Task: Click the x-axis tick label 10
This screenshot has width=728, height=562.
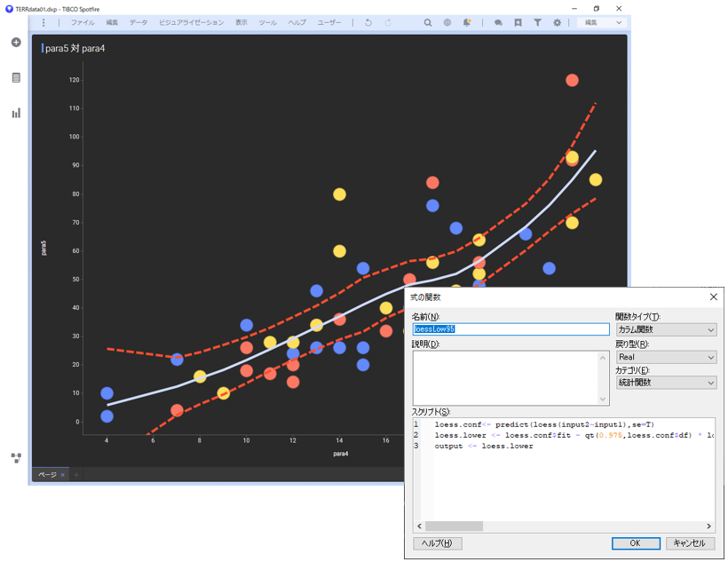Action: tap(246, 440)
